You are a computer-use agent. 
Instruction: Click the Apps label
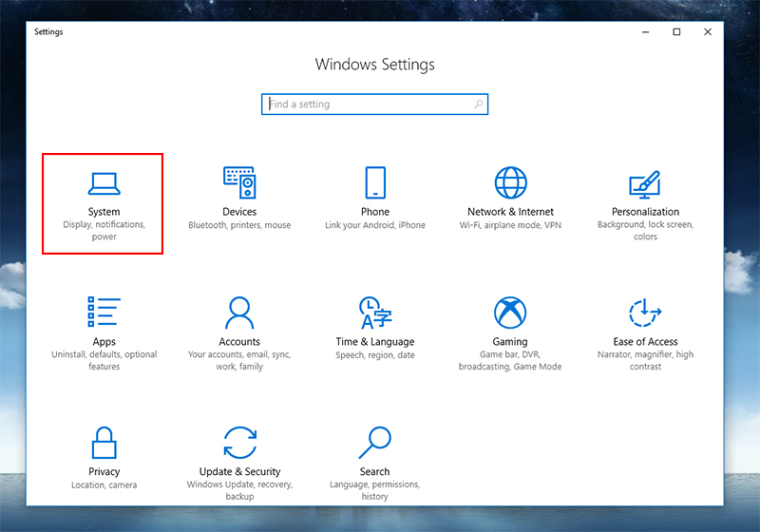click(x=104, y=342)
